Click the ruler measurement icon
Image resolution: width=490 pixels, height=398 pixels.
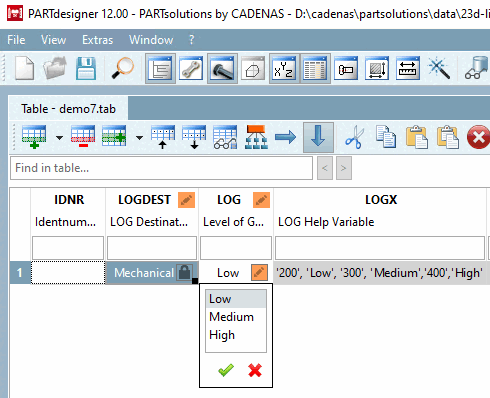point(408,69)
